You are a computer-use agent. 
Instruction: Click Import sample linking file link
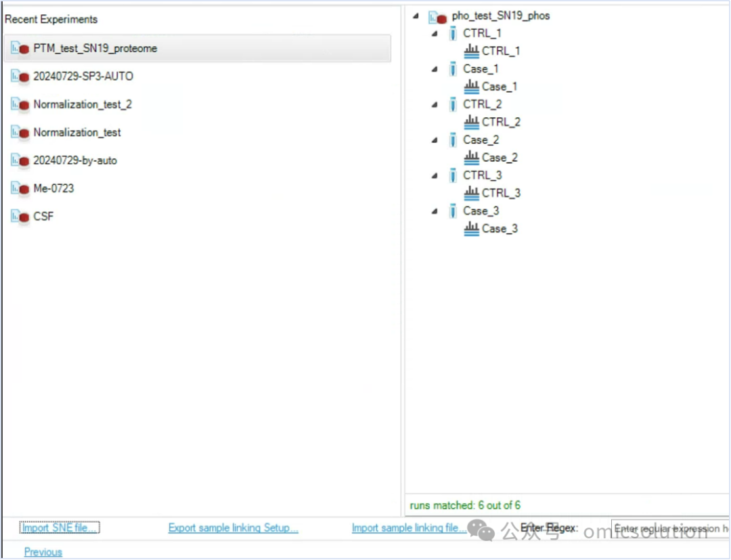click(x=409, y=527)
